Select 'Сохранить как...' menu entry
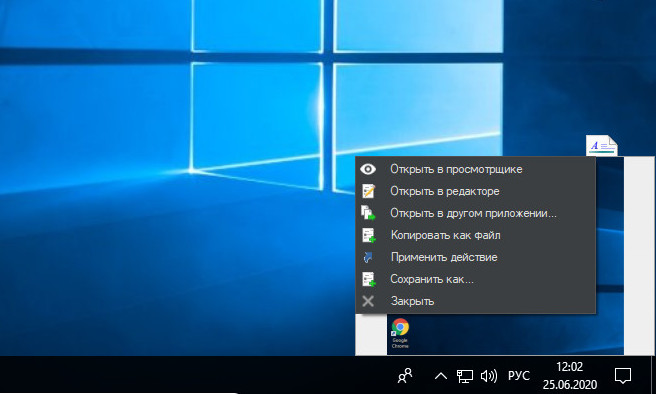The height and width of the screenshot is (394, 656). (x=475, y=279)
